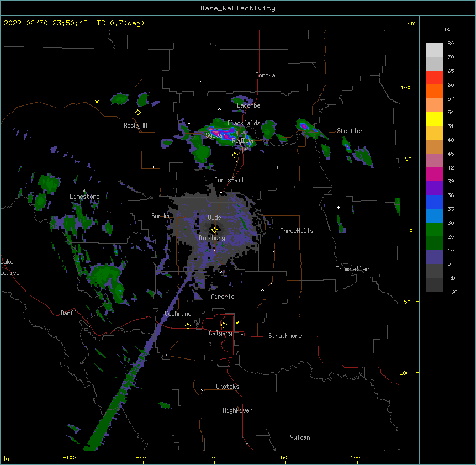
Task: Click the Limestone label
Action: [x=84, y=197]
